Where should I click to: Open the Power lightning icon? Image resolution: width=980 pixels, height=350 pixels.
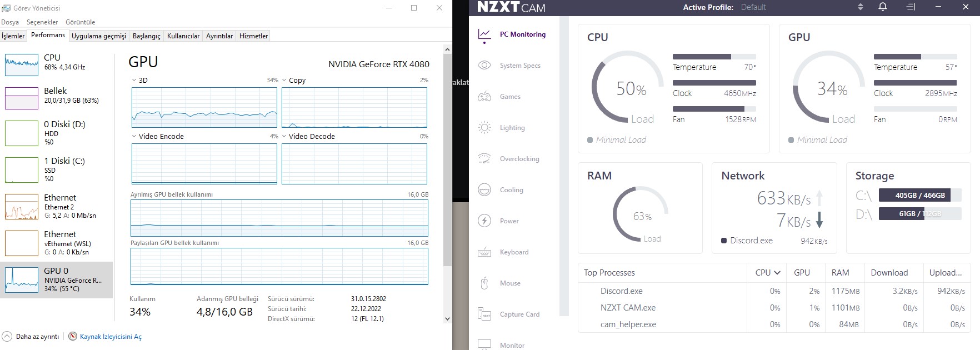pos(484,221)
